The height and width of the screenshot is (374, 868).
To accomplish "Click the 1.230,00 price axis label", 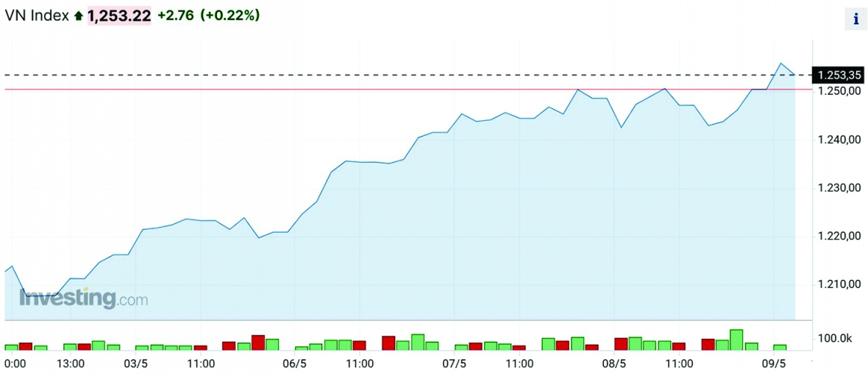I will (x=839, y=188).
